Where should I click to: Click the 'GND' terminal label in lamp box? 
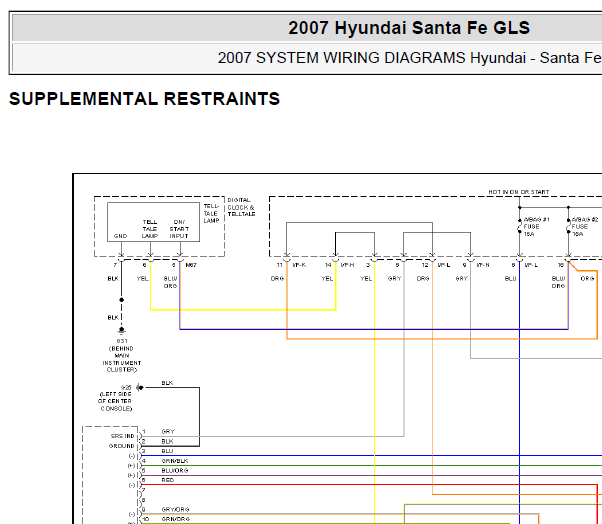(120, 236)
